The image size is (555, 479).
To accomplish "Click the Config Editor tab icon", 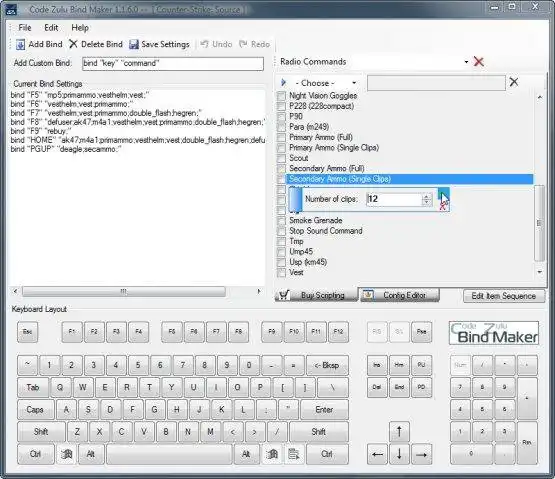I will 368,295.
